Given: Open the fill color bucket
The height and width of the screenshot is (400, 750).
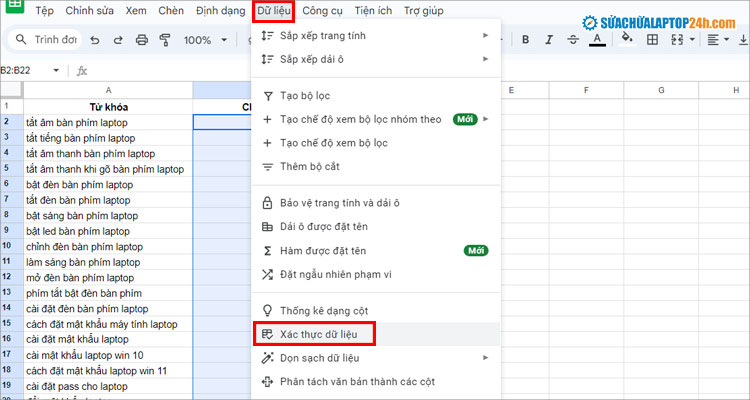Looking at the screenshot, I should point(627,38).
